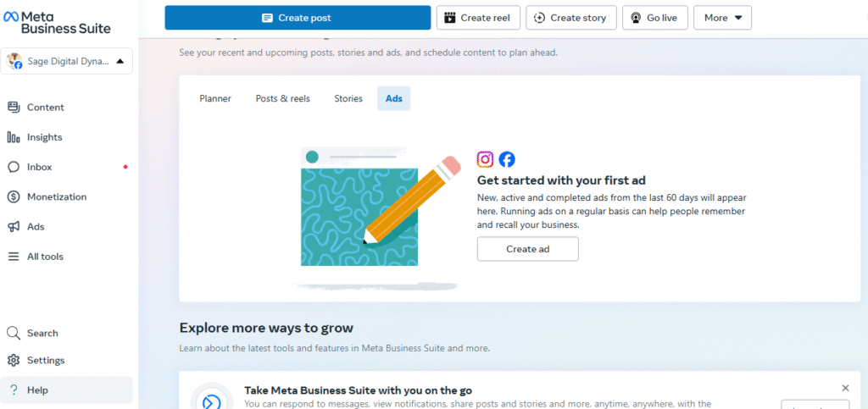Click the Content sidebar icon
The height and width of the screenshot is (409, 868).
click(x=14, y=108)
